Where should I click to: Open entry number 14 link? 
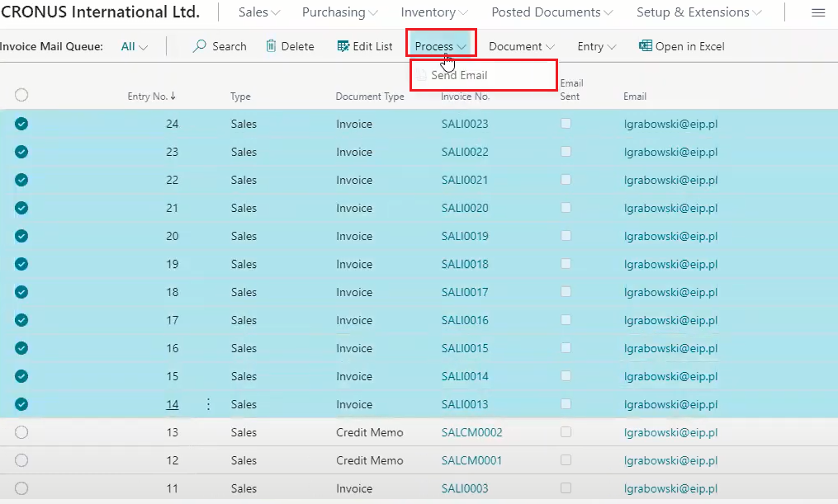tap(172, 405)
